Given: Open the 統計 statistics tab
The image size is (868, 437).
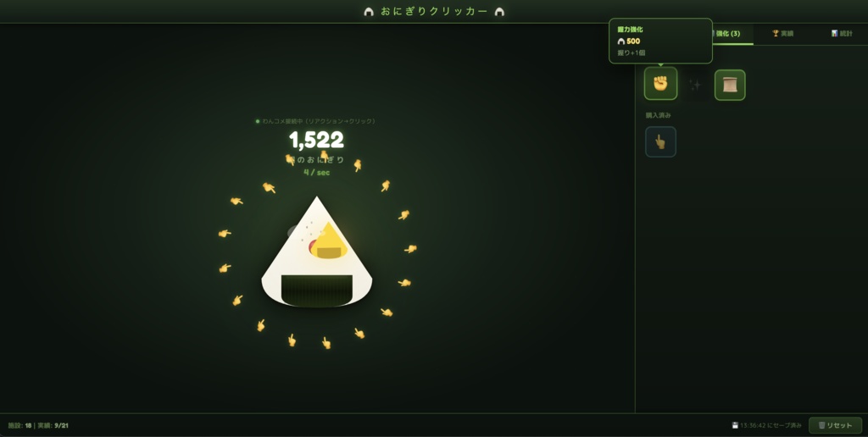Looking at the screenshot, I should pos(842,34).
